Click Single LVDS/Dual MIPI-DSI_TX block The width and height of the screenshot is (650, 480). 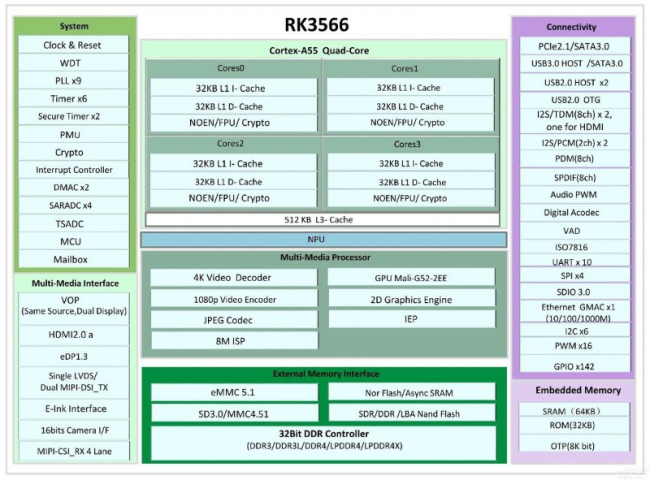(x=74, y=382)
